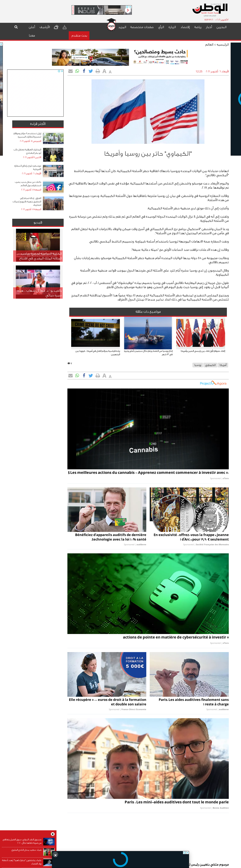
Task: Open the graduation cap 'متفوقو' badge
Action: 111,25
